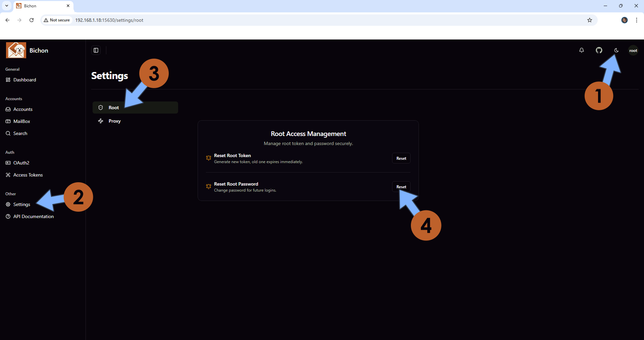The height and width of the screenshot is (340, 644).
Task: Open notifications via the bell icon
Action: point(582,50)
